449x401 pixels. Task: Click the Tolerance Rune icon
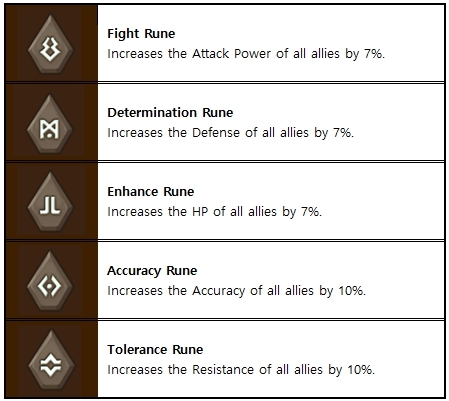coord(51,360)
